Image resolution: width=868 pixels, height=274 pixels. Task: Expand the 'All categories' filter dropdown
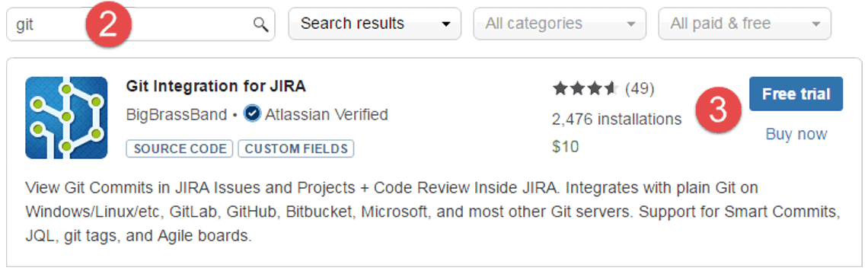click(x=560, y=24)
